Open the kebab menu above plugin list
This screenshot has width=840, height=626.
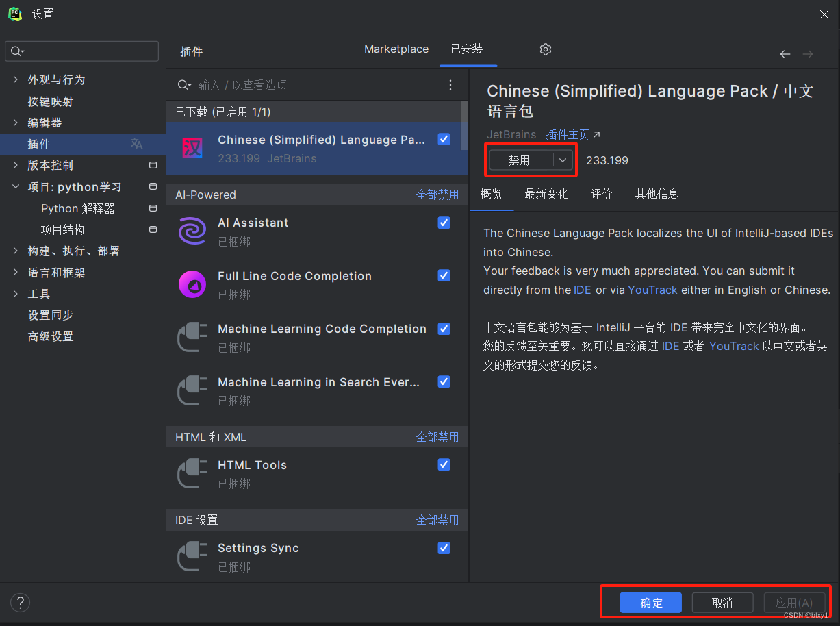pyautogui.click(x=450, y=85)
